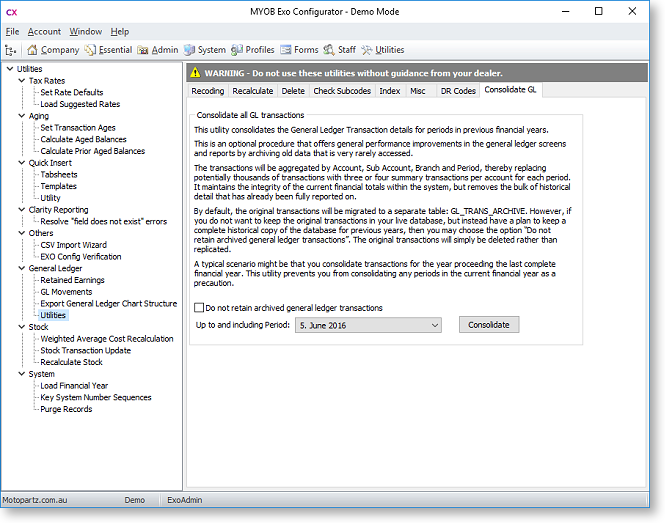The image size is (665, 523).
Task: Switch to the Check Subcodes tab
Action: pyautogui.click(x=342, y=91)
